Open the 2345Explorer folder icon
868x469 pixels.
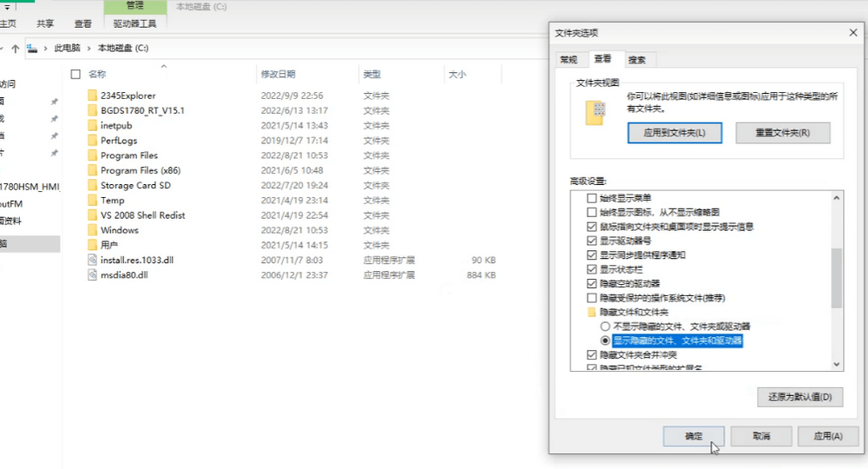pos(93,96)
